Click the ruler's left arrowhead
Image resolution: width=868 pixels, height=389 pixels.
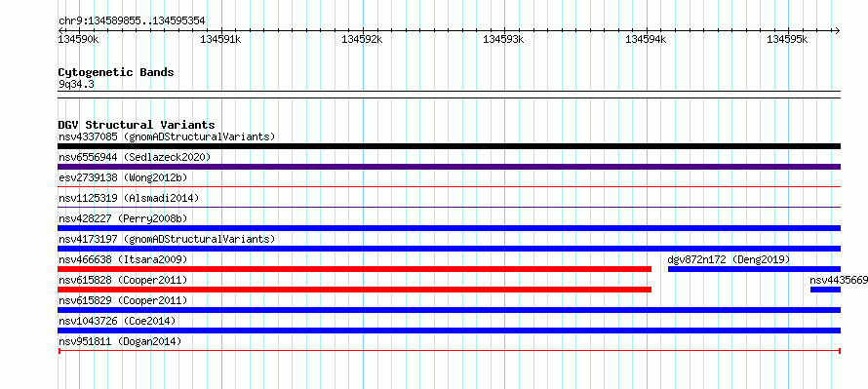pyautogui.click(x=60, y=30)
